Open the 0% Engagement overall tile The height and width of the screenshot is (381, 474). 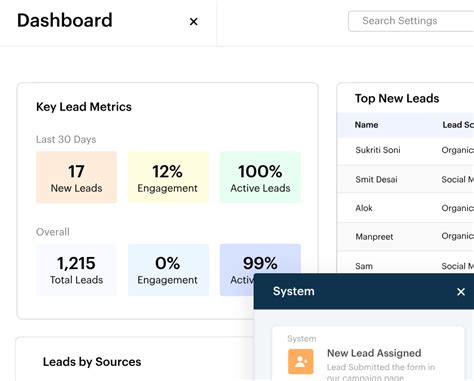coord(168,270)
